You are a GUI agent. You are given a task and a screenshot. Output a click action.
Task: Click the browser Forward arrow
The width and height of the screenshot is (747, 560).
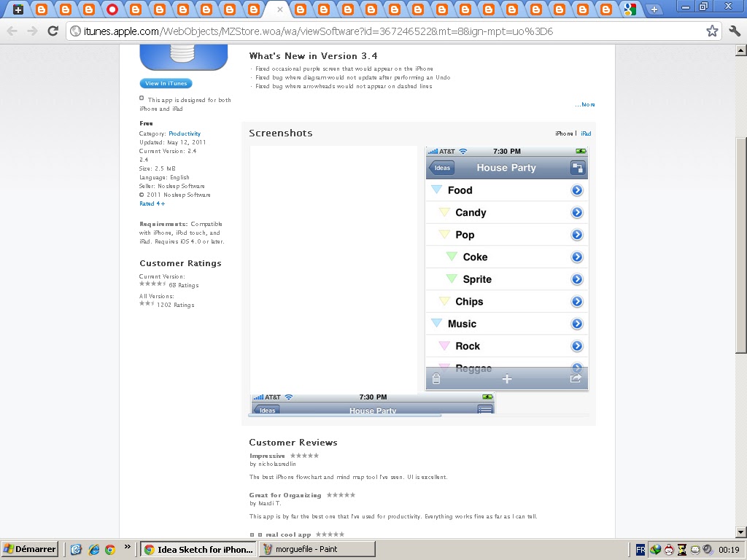coord(32,31)
